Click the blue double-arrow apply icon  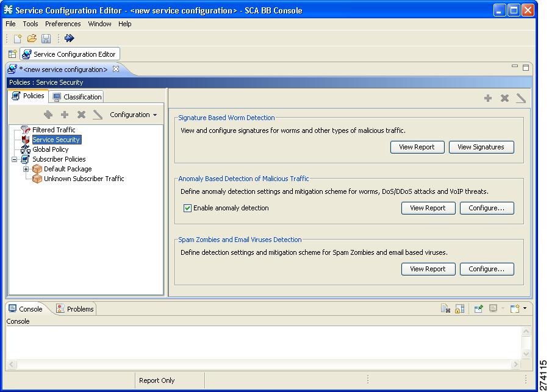tap(70, 38)
